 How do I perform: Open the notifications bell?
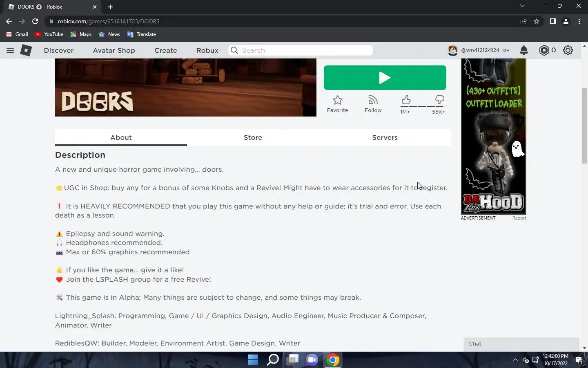[524, 50]
